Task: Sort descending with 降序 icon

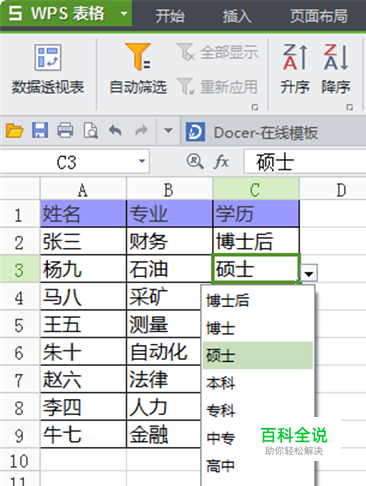Action: coord(336,69)
